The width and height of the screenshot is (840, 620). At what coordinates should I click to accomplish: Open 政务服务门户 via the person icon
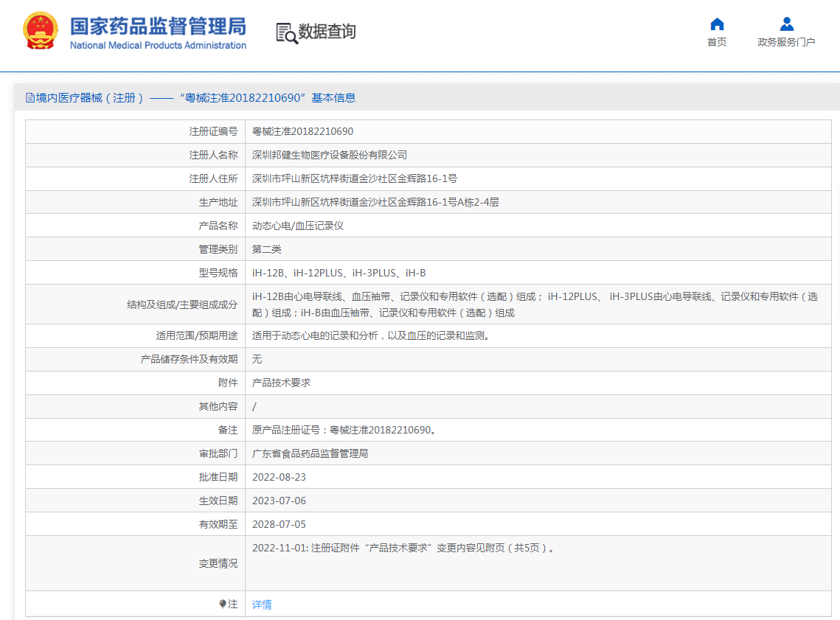(x=786, y=24)
